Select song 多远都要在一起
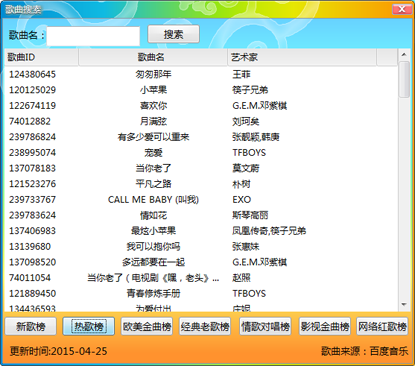Image resolution: width=415 pixels, height=366 pixels. (x=201, y=262)
